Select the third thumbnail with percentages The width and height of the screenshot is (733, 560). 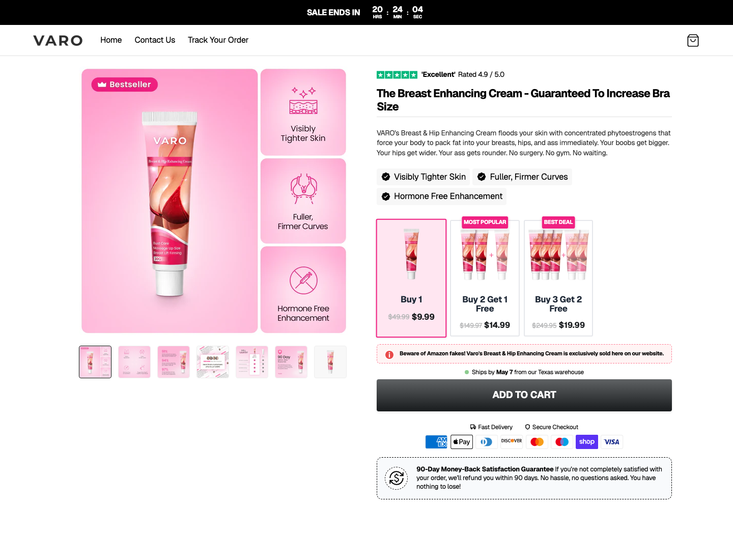(x=174, y=362)
